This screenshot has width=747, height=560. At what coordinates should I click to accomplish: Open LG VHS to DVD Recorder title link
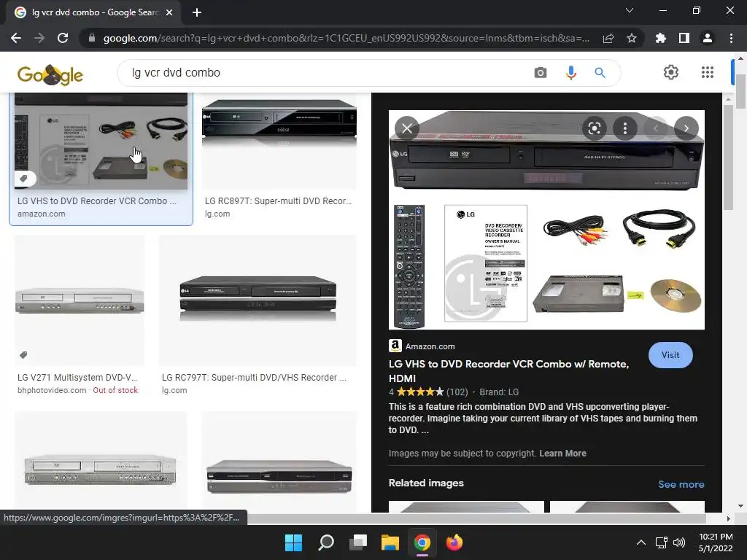point(508,371)
